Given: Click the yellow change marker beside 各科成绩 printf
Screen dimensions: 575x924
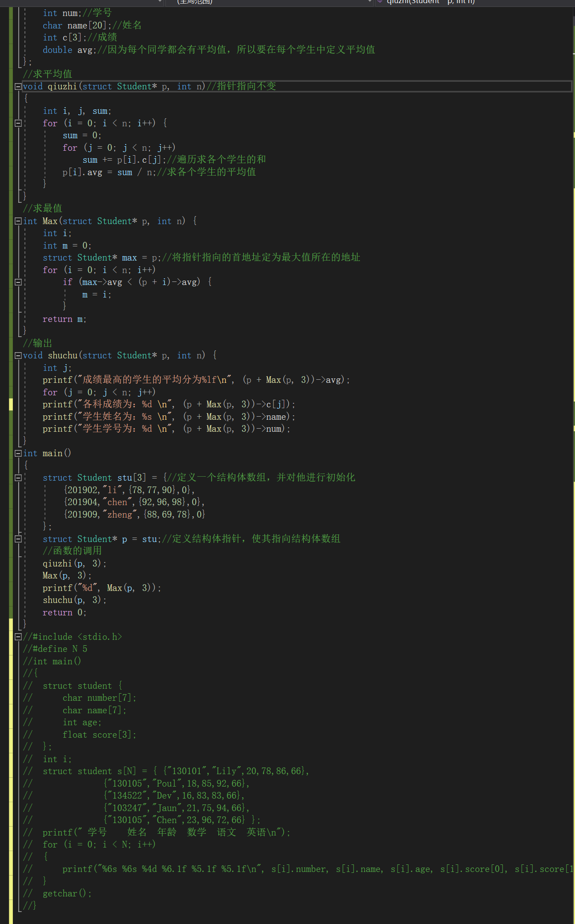Looking at the screenshot, I should click(x=11, y=404).
